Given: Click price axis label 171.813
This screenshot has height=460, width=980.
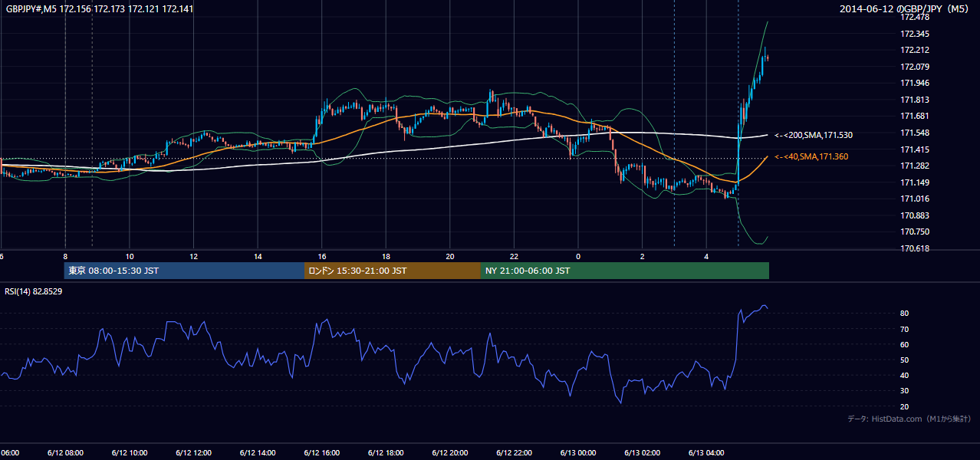Looking at the screenshot, I should click(x=915, y=100).
